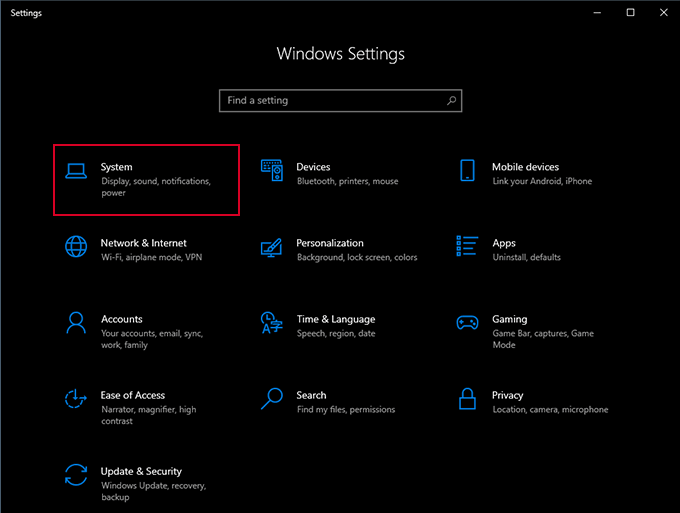680x513 pixels.
Task: Click the Time & Language icon
Action: (x=271, y=323)
